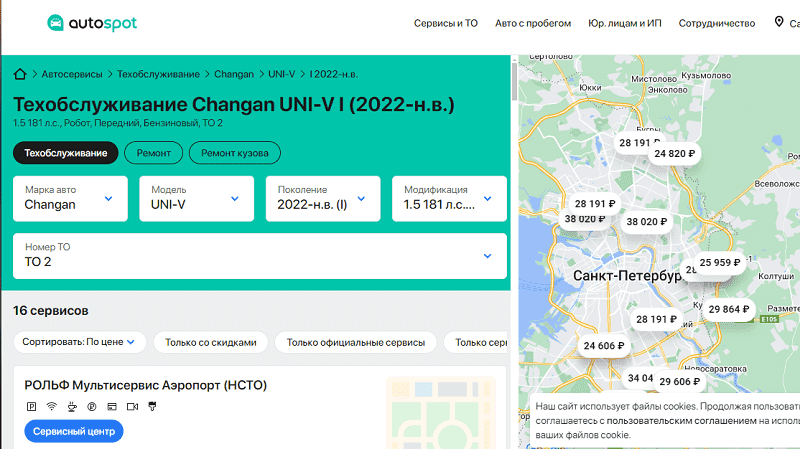Click the paint brush amenity icon
This screenshot has width=800, height=449.
[152, 407]
